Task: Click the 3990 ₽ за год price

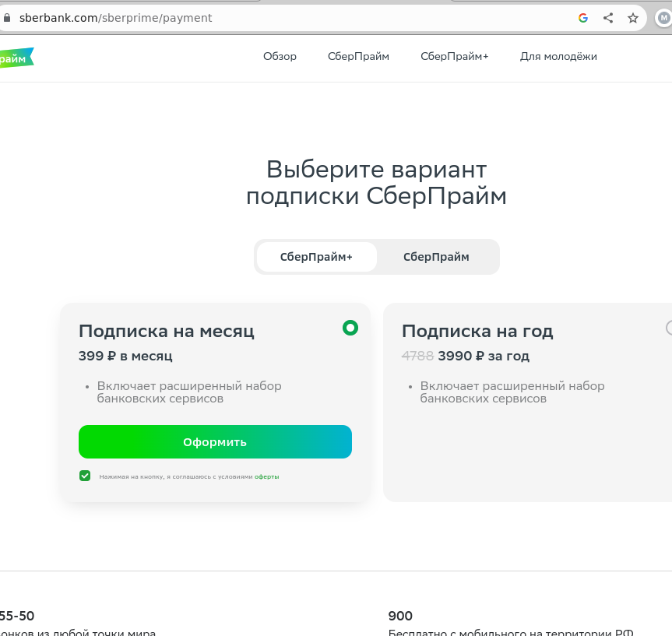Action: pos(484,356)
